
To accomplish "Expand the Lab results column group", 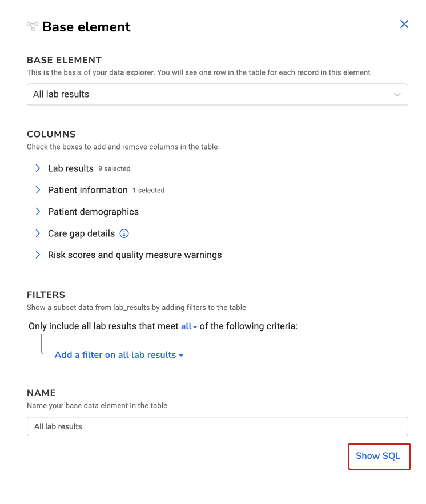I will pos(38,168).
